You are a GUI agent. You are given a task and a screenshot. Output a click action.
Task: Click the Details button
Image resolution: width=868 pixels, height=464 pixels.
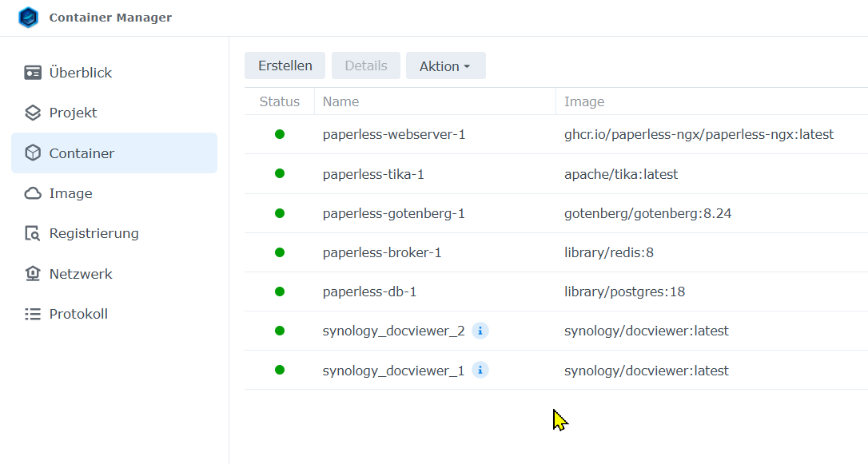coord(366,65)
